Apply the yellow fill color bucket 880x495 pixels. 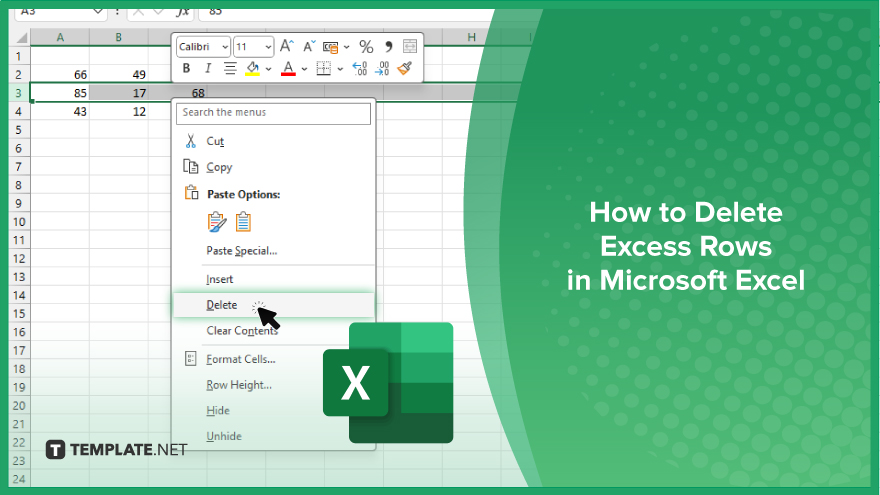point(253,68)
